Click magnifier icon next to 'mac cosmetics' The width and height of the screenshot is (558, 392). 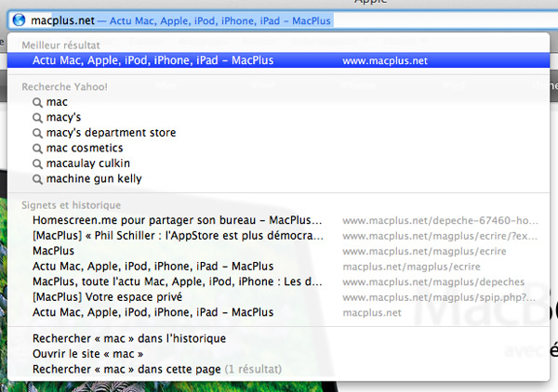[x=37, y=149]
